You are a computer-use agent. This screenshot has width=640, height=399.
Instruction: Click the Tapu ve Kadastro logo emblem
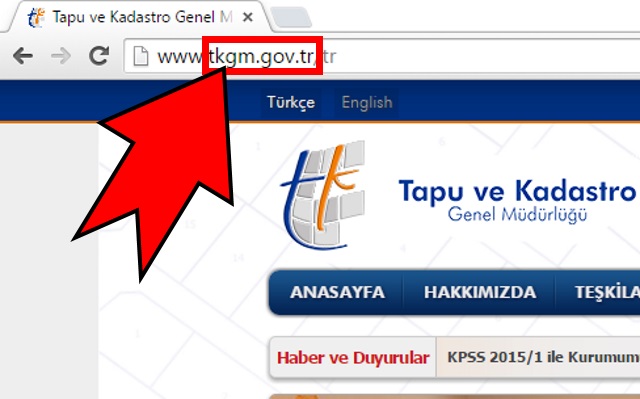[x=322, y=195]
